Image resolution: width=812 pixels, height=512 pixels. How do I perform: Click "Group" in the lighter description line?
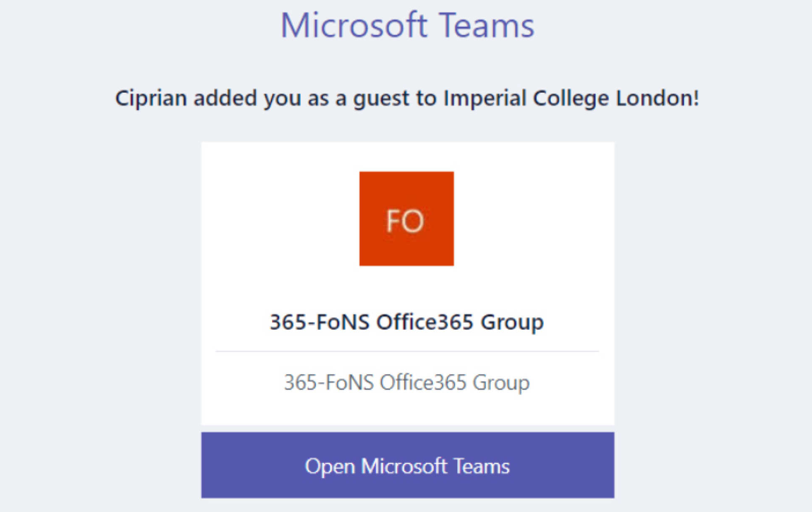click(501, 383)
